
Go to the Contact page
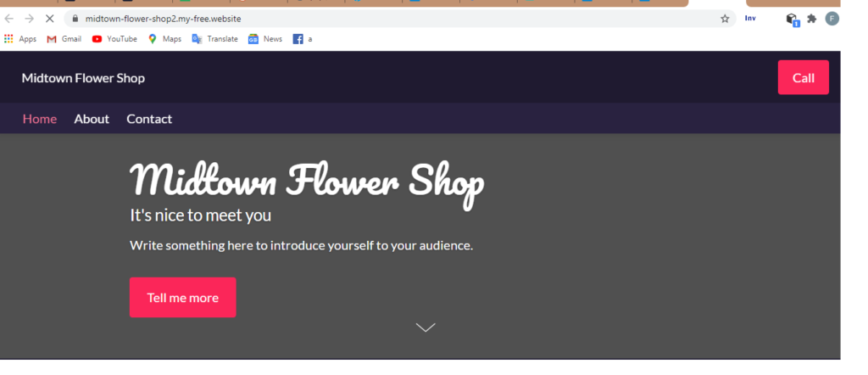pyautogui.click(x=149, y=119)
